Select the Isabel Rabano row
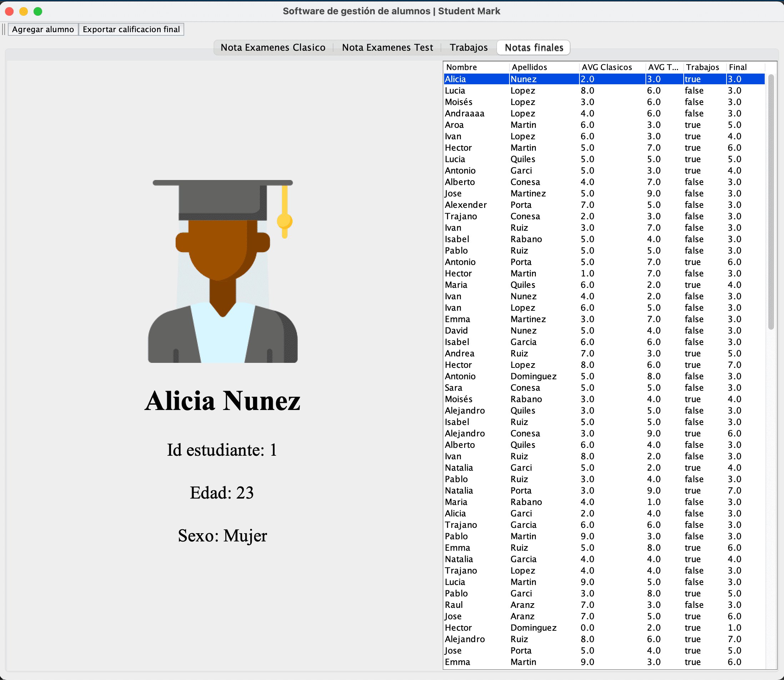 click(604, 239)
